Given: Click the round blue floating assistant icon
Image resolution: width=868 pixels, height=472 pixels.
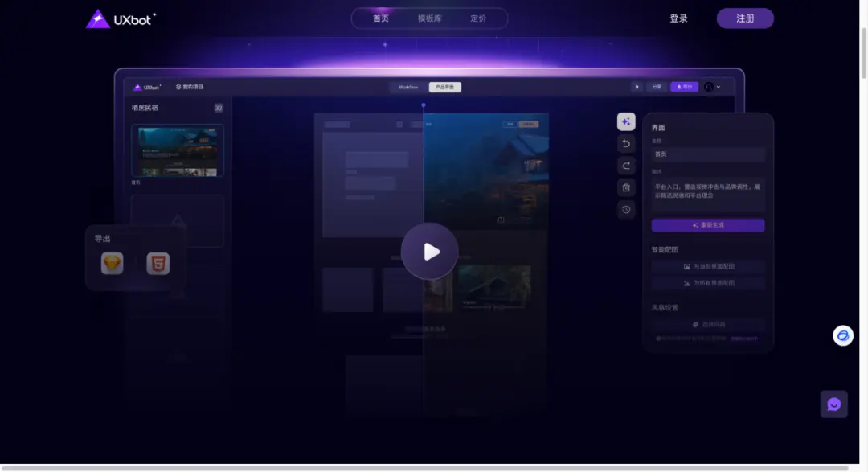Looking at the screenshot, I should pos(843,336).
